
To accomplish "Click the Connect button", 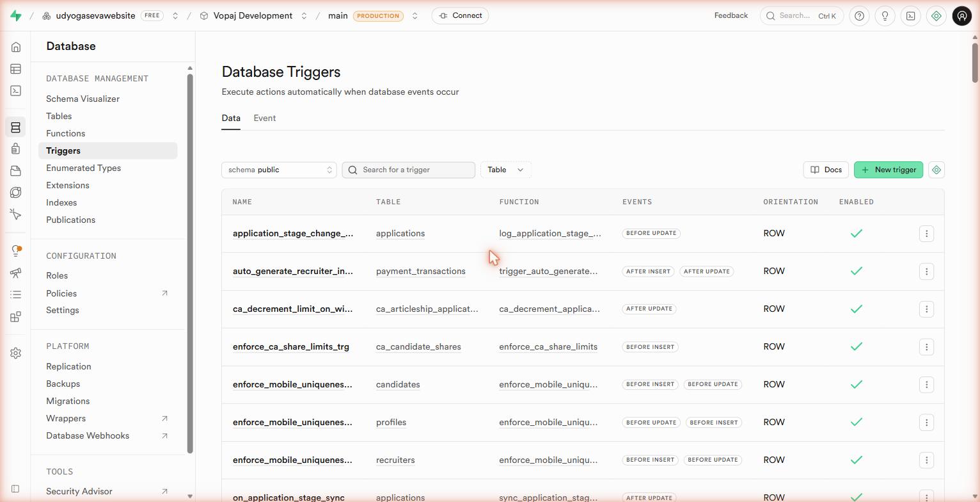I will tap(461, 15).
